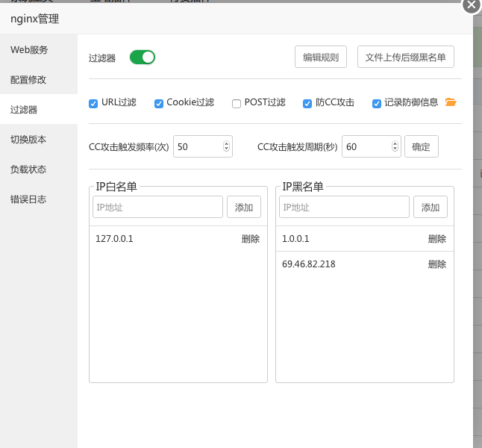482x448 pixels.
Task: Add IP to the IP白名单
Action: click(x=244, y=207)
